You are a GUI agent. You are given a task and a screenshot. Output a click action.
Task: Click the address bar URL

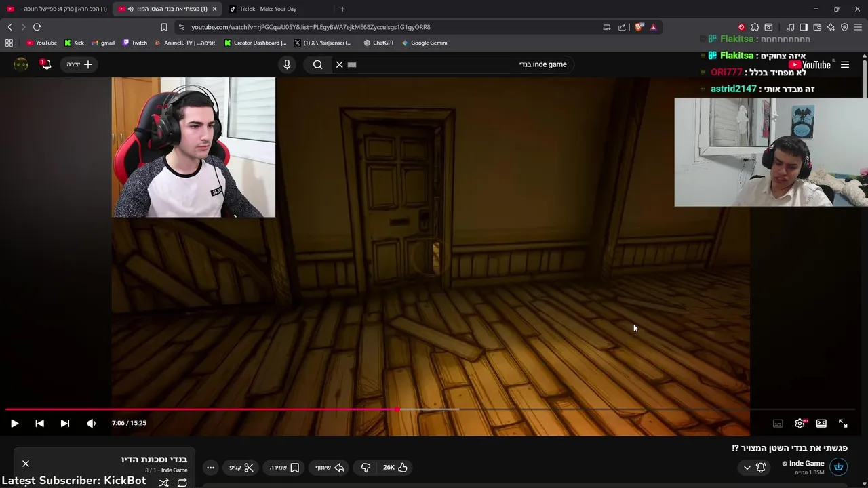311,27
